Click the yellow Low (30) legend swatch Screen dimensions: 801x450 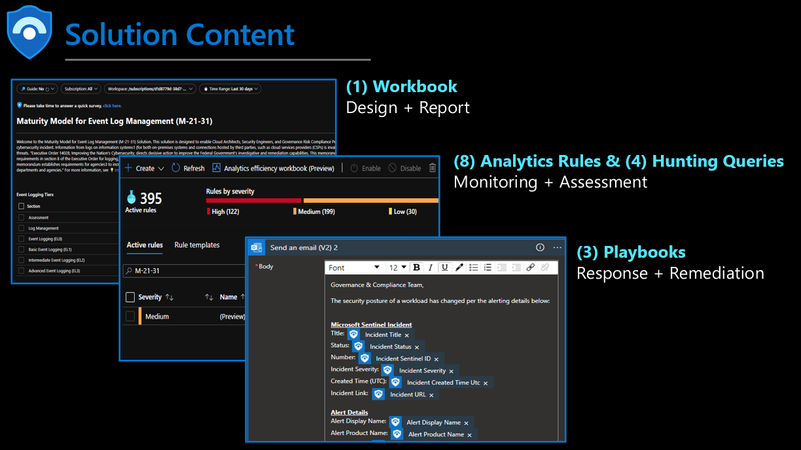[x=390, y=211]
